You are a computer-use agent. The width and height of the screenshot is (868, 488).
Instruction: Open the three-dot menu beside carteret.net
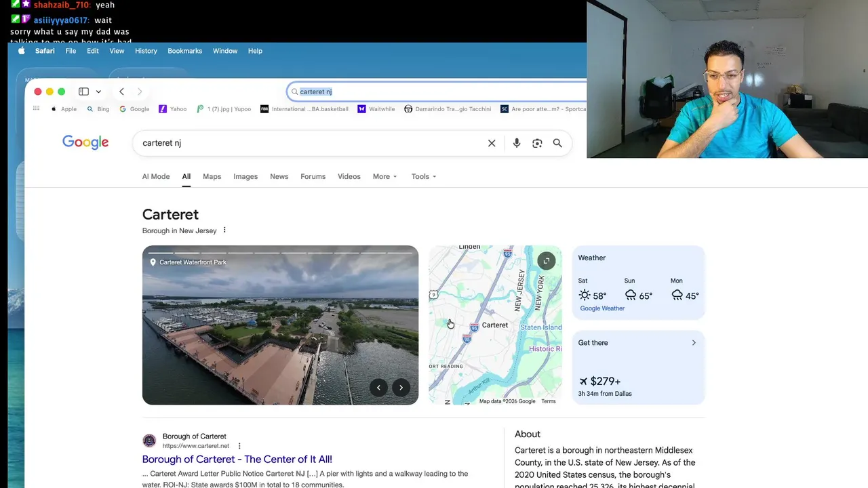(x=238, y=446)
